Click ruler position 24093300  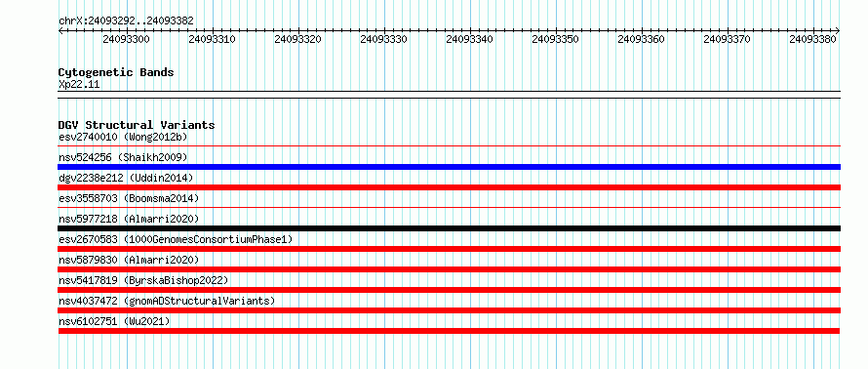126,39
